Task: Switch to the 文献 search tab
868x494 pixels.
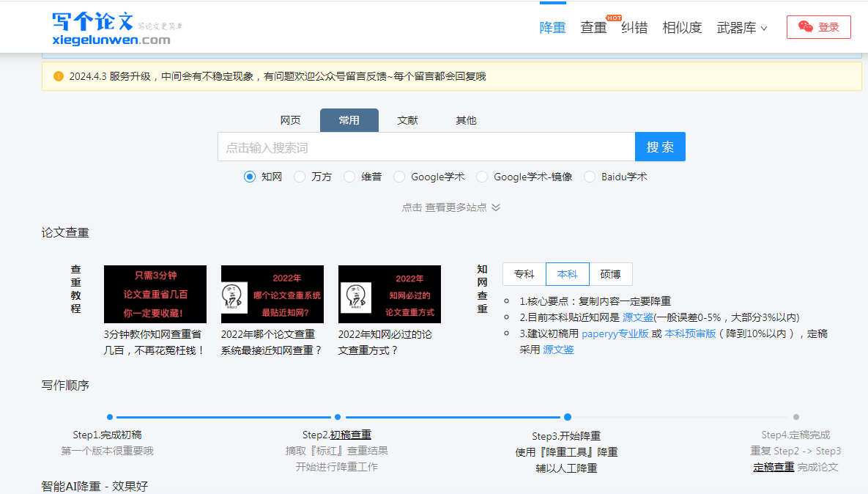Action: click(407, 120)
